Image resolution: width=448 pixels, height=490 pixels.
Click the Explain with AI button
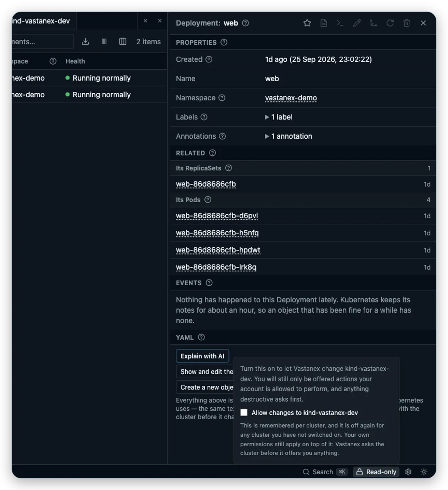point(202,356)
